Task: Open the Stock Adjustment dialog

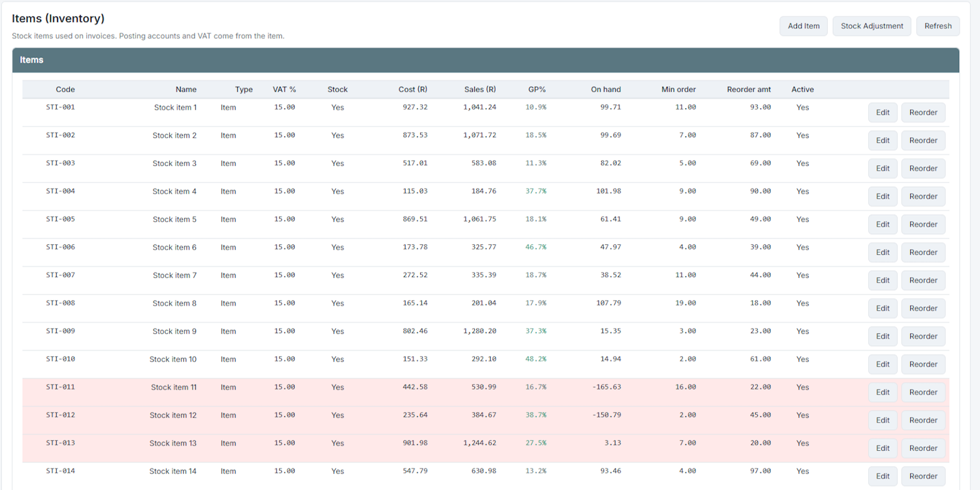Action: click(x=872, y=26)
